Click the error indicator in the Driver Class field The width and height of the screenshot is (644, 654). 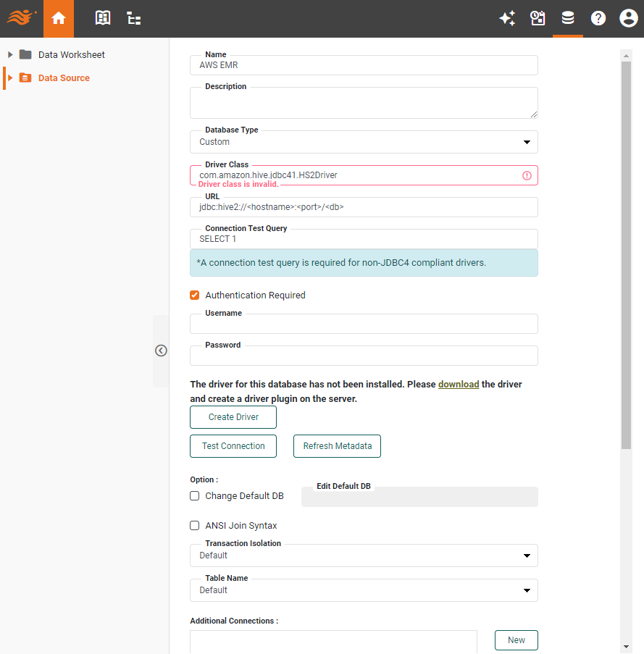pos(527,175)
